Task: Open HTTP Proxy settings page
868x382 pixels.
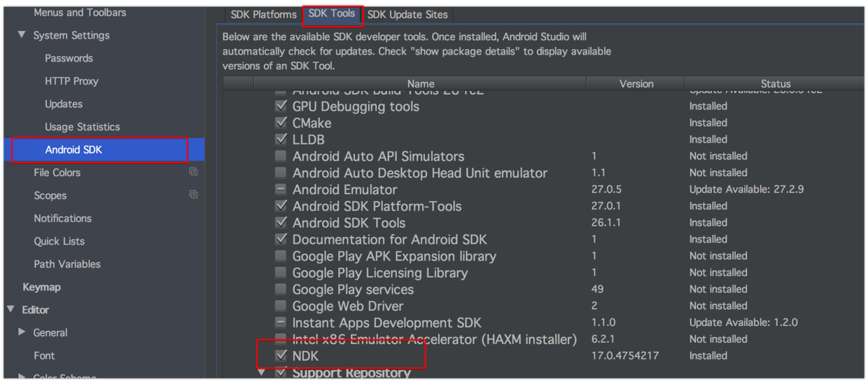Action: pyautogui.click(x=71, y=81)
